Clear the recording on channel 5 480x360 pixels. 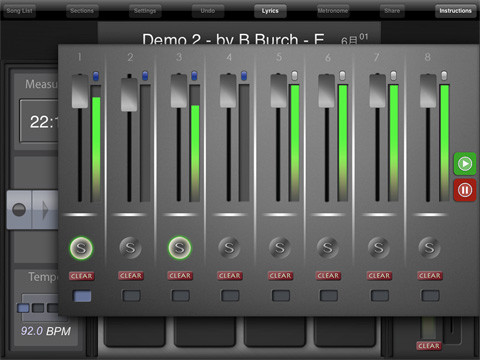[280, 276]
